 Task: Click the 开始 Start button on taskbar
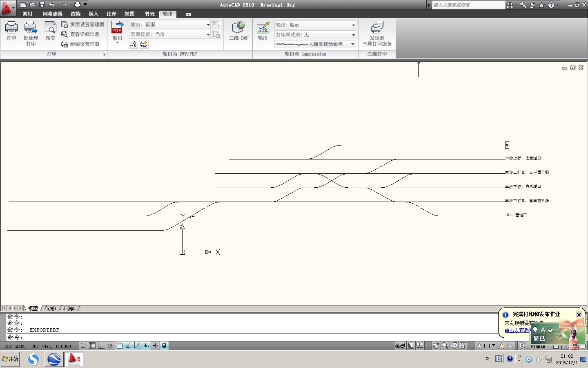[x=10, y=359]
